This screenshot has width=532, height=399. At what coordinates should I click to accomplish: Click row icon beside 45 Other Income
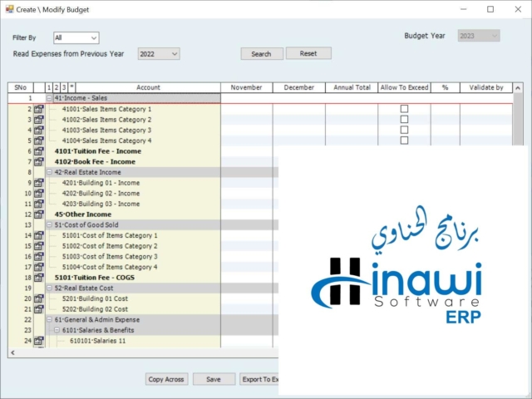(39, 214)
